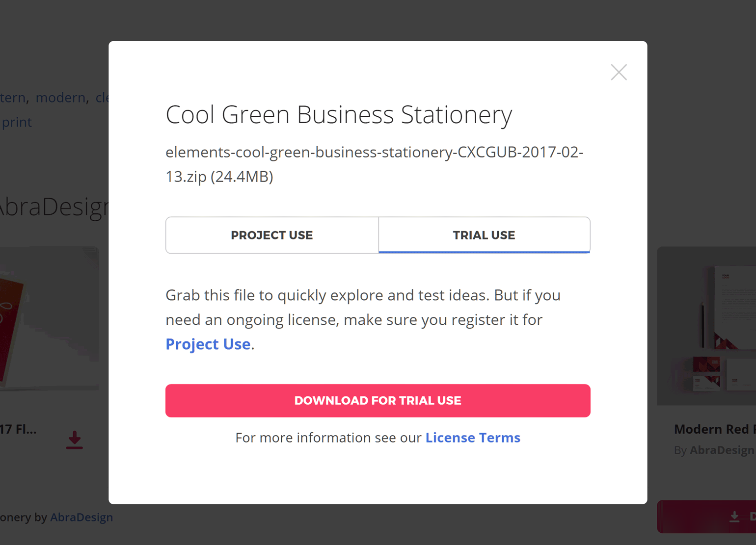Screen dimensions: 756x545
Task: Select the TRIAL USE tab
Action: coord(484,235)
